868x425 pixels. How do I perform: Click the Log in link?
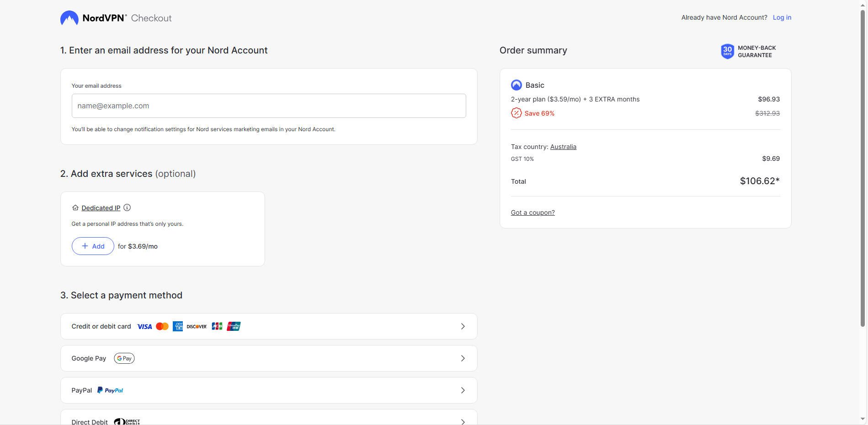782,17
